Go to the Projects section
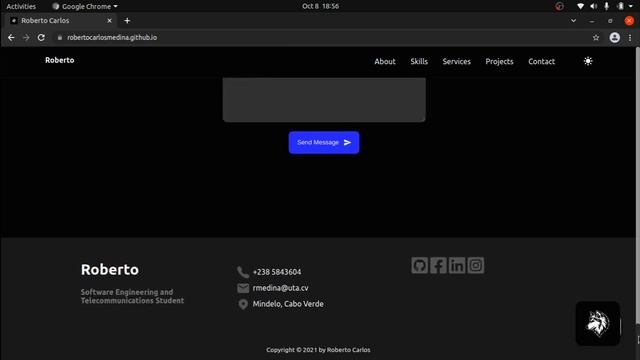The width and height of the screenshot is (640, 360). (499, 62)
